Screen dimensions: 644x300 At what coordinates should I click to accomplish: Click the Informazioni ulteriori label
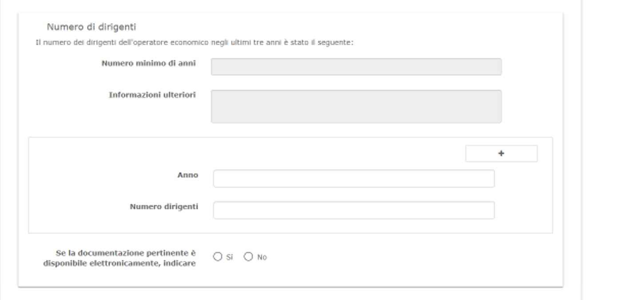pyautogui.click(x=152, y=95)
